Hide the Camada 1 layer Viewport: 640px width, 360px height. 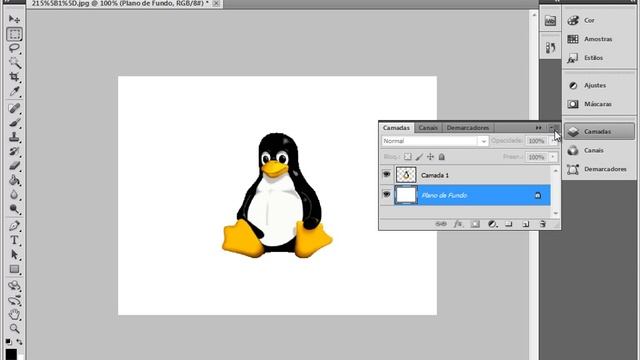(386, 175)
